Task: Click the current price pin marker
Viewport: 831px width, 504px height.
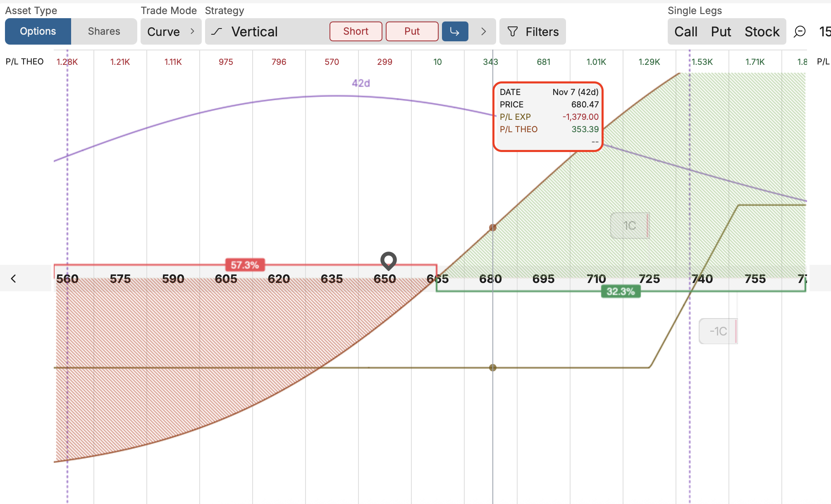Action: (x=388, y=260)
